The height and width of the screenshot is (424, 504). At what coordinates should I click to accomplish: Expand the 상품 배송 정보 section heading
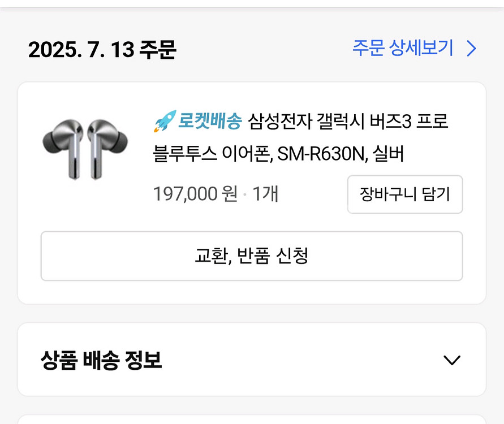pos(102,360)
